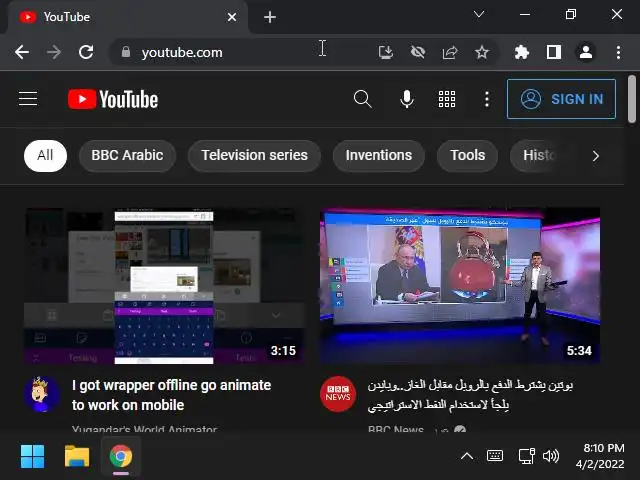The height and width of the screenshot is (480, 640).
Task: Open the wrapper offline video thumbnail
Action: coord(164,286)
